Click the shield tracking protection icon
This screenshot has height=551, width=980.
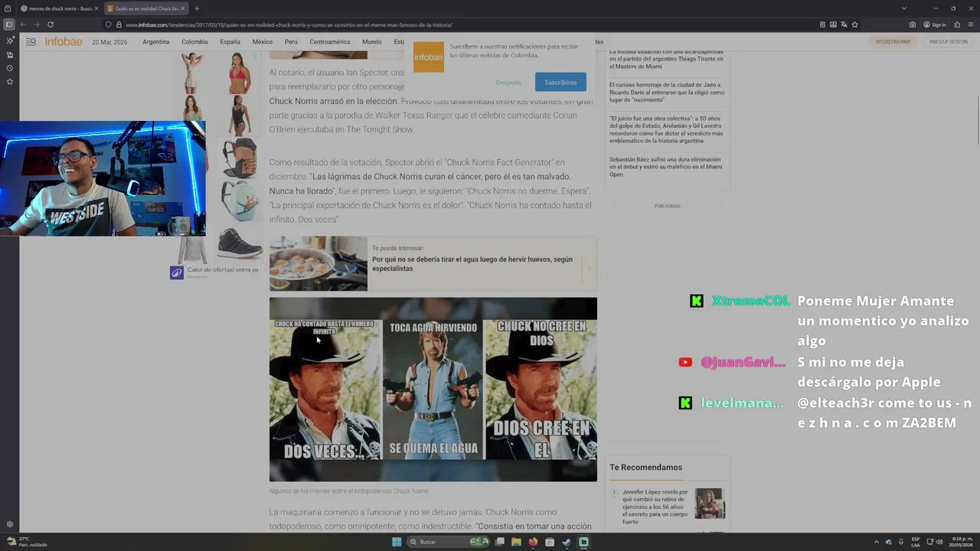(x=108, y=24)
